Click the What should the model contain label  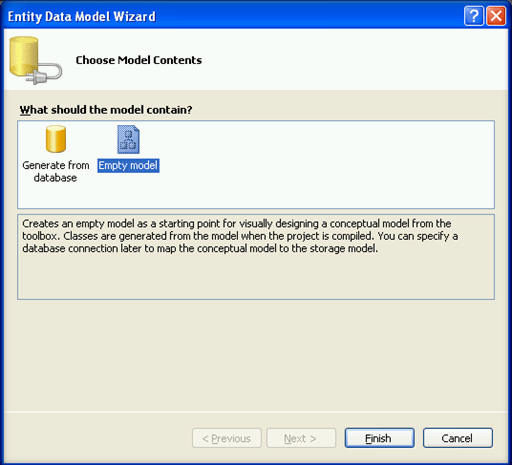click(x=106, y=110)
